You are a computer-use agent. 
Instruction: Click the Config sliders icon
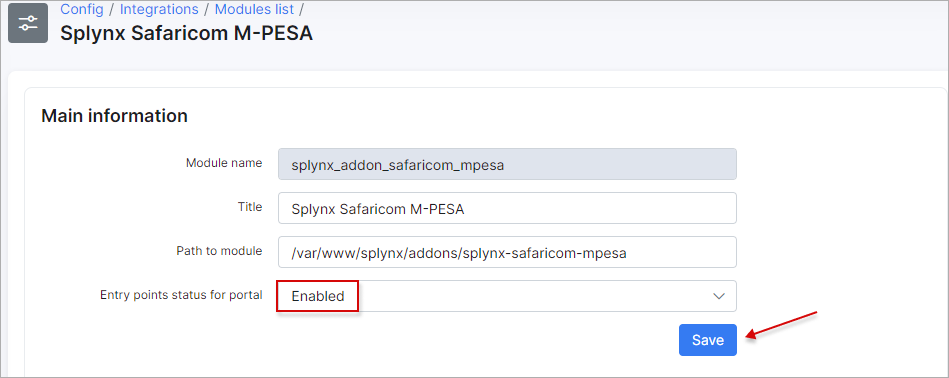pos(28,24)
